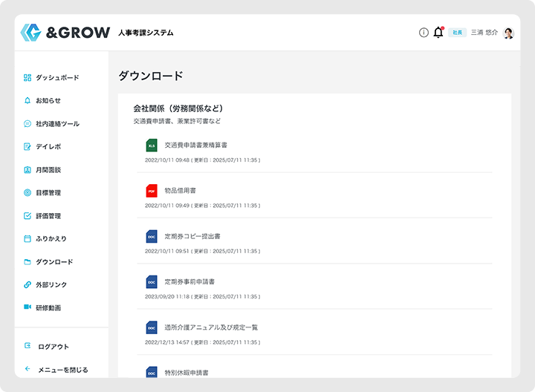
Task: Click the デイレポ edit note icon
Action: pyautogui.click(x=27, y=146)
